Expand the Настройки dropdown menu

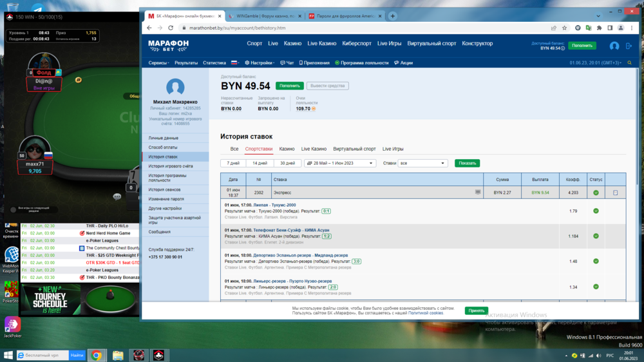coord(260,63)
